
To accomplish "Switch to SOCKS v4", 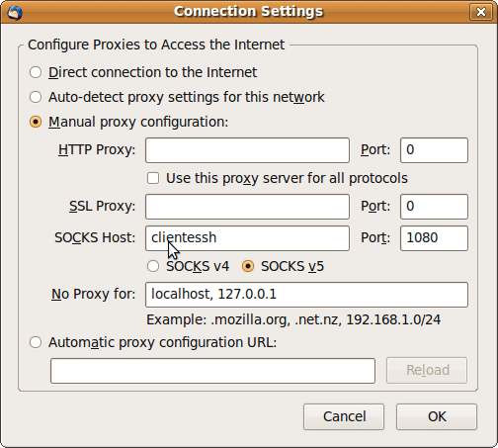I will (153, 266).
